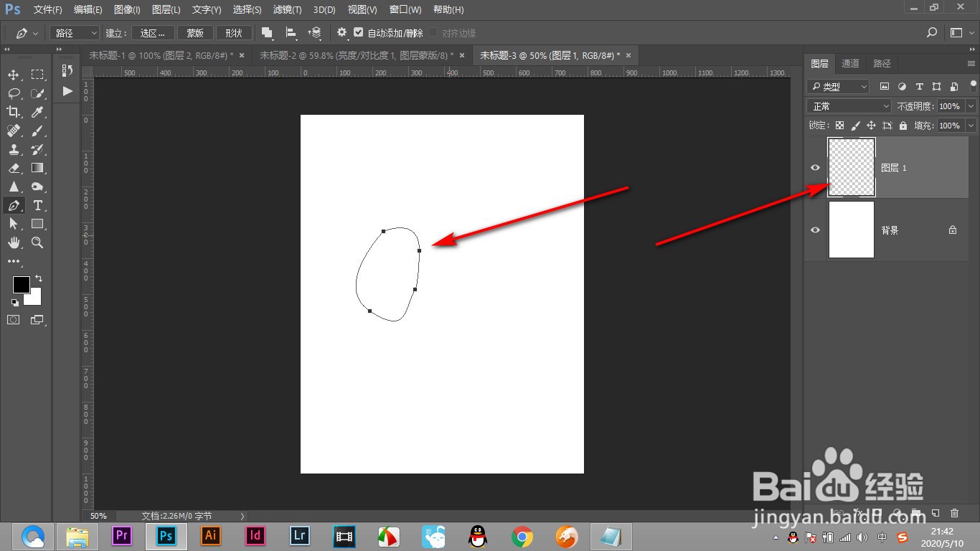980x551 pixels.
Task: Reset default foreground and background colors
Action: pyautogui.click(x=15, y=303)
